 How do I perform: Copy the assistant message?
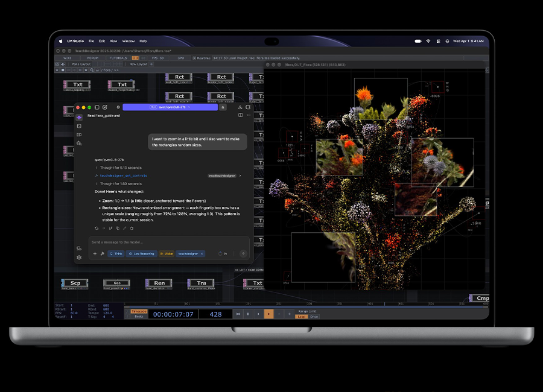pos(118,228)
